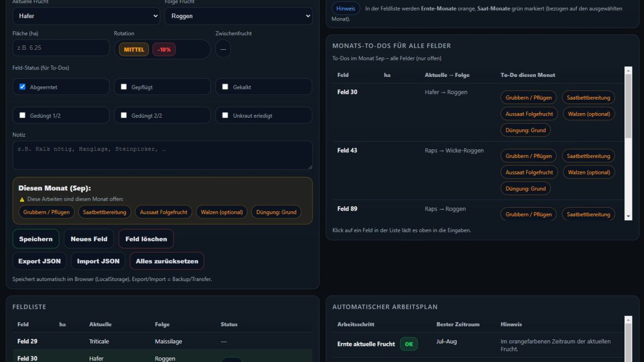Click the red -10% rotation badge
The image size is (644, 362).
[164, 49]
